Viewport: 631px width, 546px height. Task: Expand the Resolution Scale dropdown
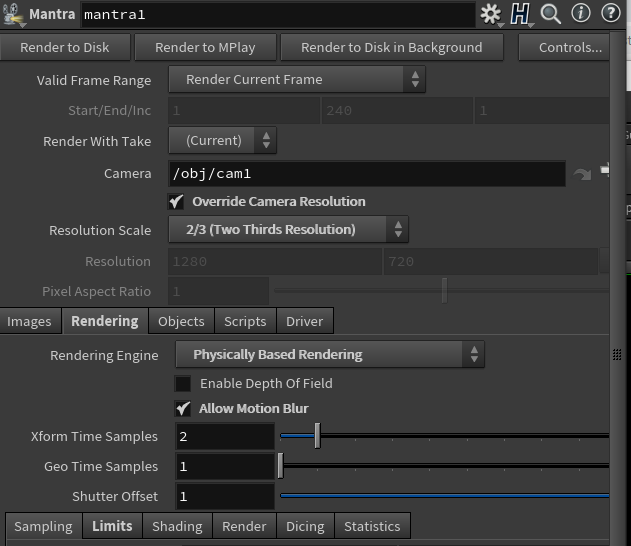tap(288, 230)
